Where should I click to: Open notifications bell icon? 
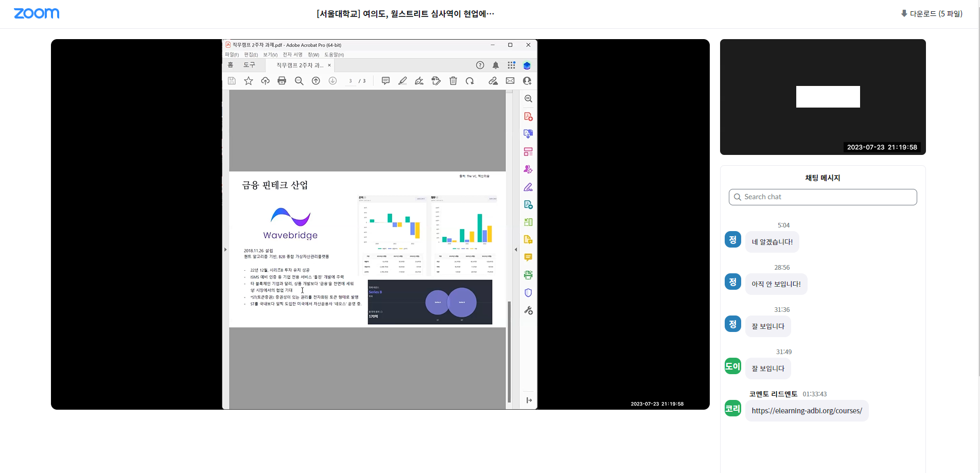coord(496,65)
